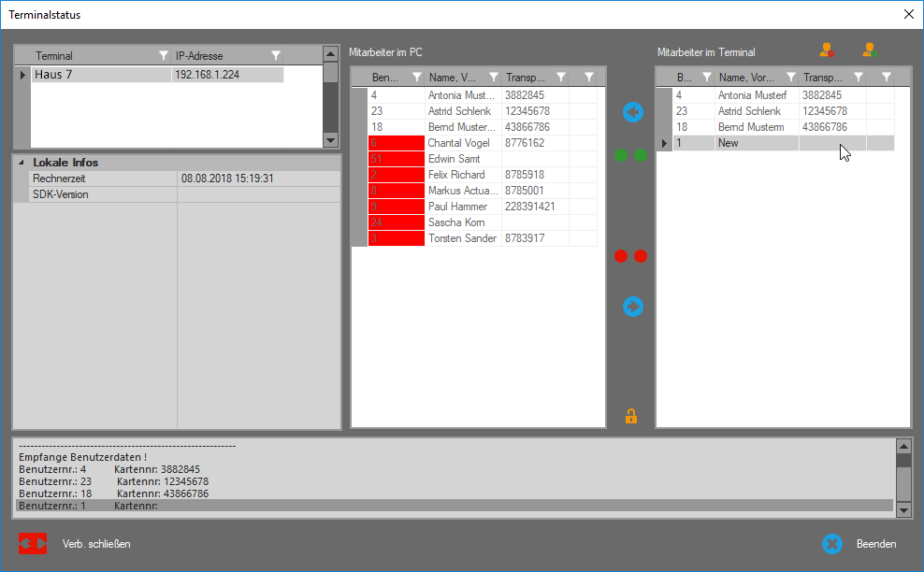Screen dimensions: 924x572
Task: Collapse the Lokale Infos section
Action: 22,163
